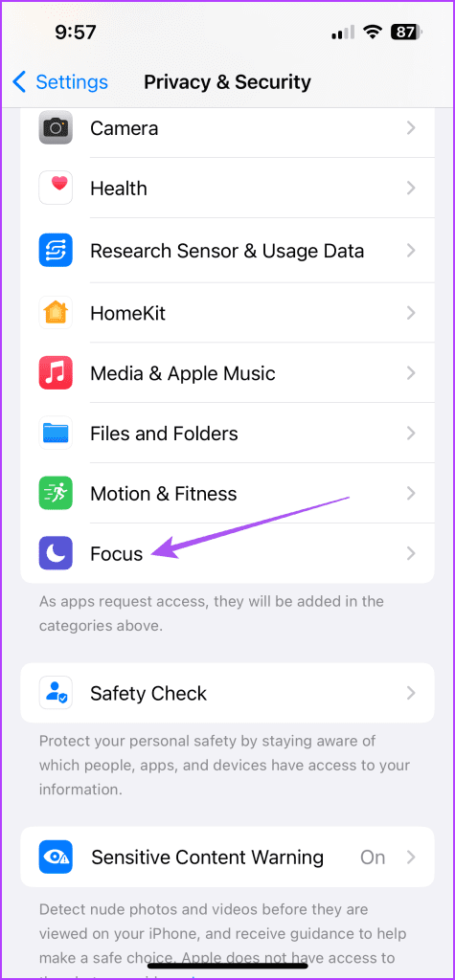Tap the Safety Check person icon
The image size is (455, 980).
(x=56, y=693)
